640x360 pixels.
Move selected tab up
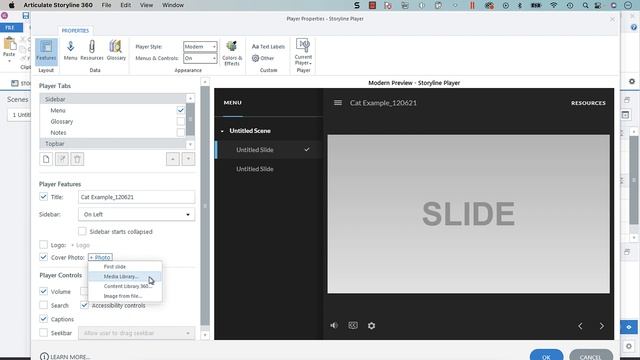(x=173, y=159)
